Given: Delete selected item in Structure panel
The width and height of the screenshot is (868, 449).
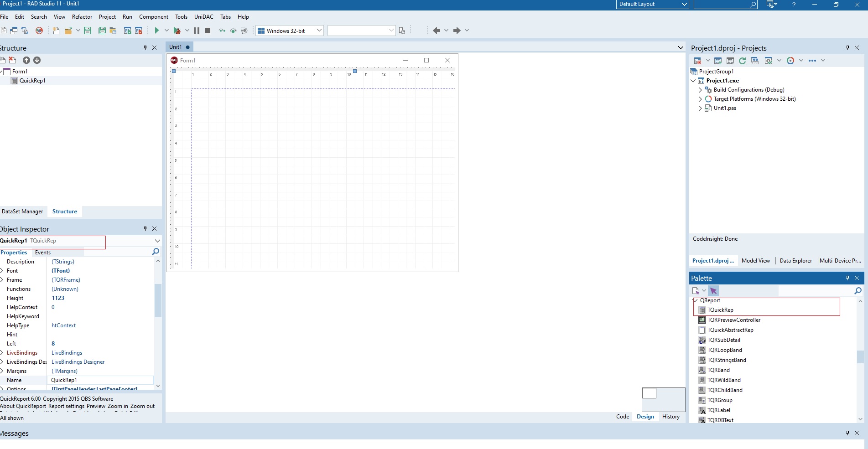Looking at the screenshot, I should pyautogui.click(x=12, y=60).
